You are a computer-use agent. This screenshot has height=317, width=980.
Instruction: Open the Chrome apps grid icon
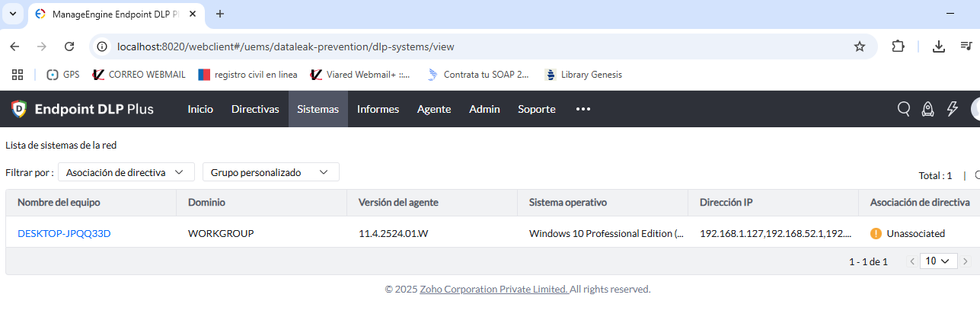pos(17,75)
